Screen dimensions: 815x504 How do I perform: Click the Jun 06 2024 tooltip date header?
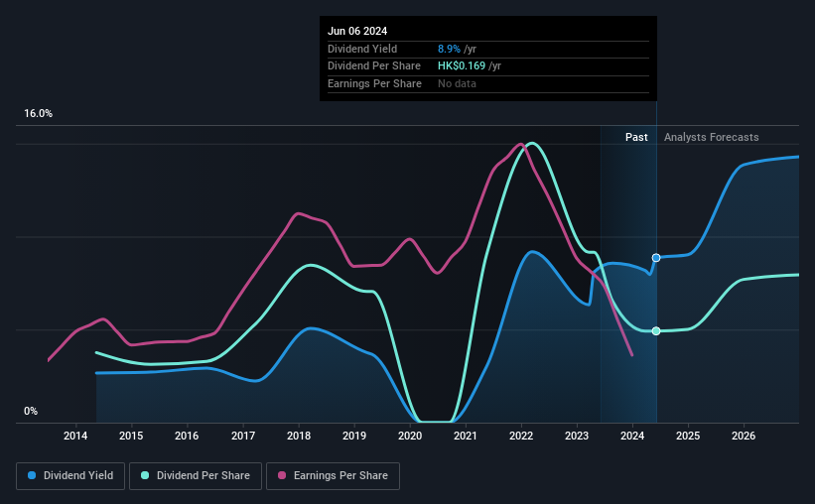(357, 31)
